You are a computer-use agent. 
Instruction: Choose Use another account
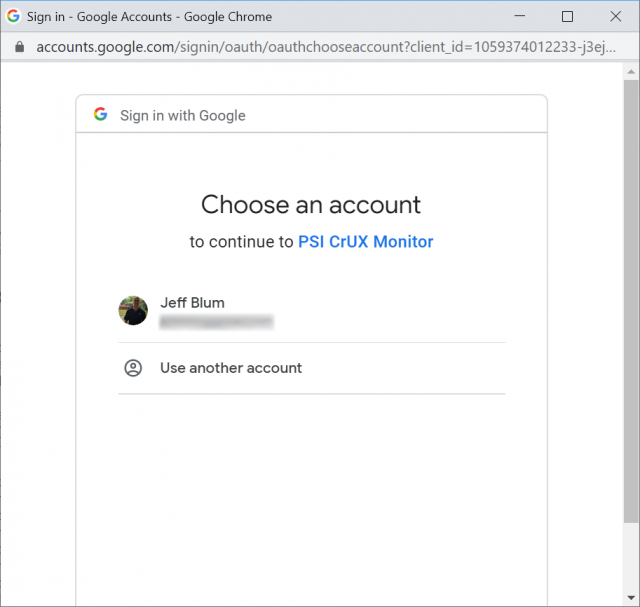point(311,368)
